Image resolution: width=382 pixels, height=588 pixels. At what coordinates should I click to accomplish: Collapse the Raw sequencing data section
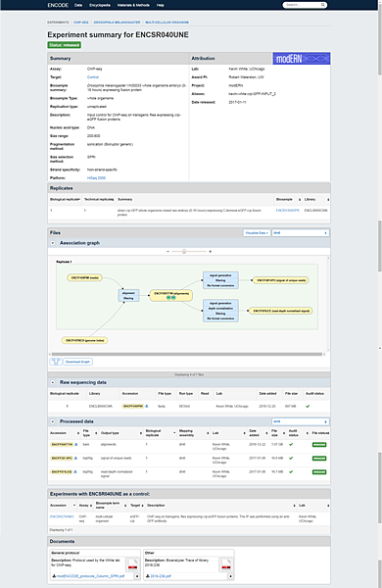(x=53, y=382)
